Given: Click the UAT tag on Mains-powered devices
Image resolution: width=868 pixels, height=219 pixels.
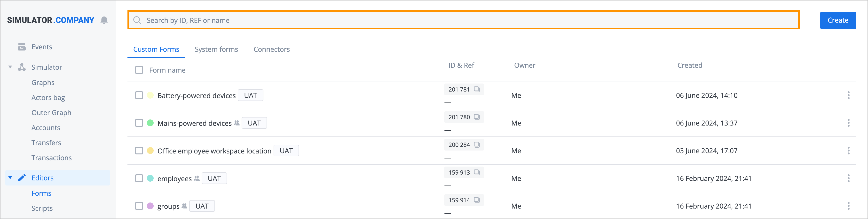Looking at the screenshot, I should [254, 123].
